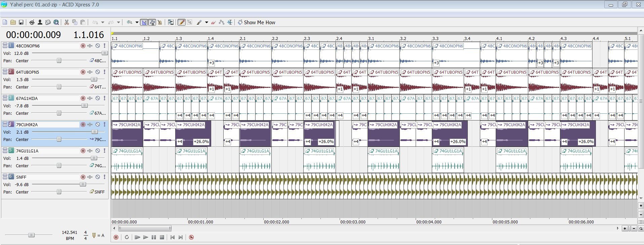Expand the Undo history dropdown arrow
Screen dimensions: 644x245
[103, 23]
